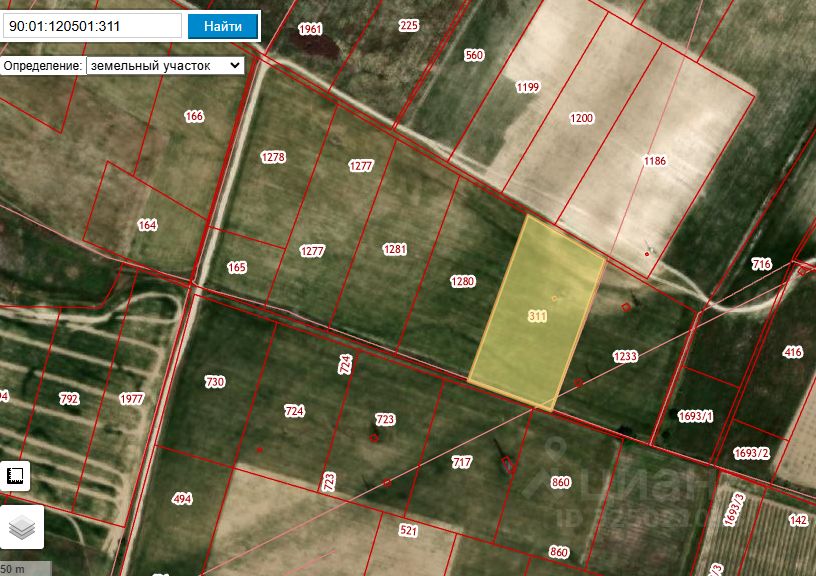
Task: Click parcel label 1199
Action: pyautogui.click(x=527, y=87)
